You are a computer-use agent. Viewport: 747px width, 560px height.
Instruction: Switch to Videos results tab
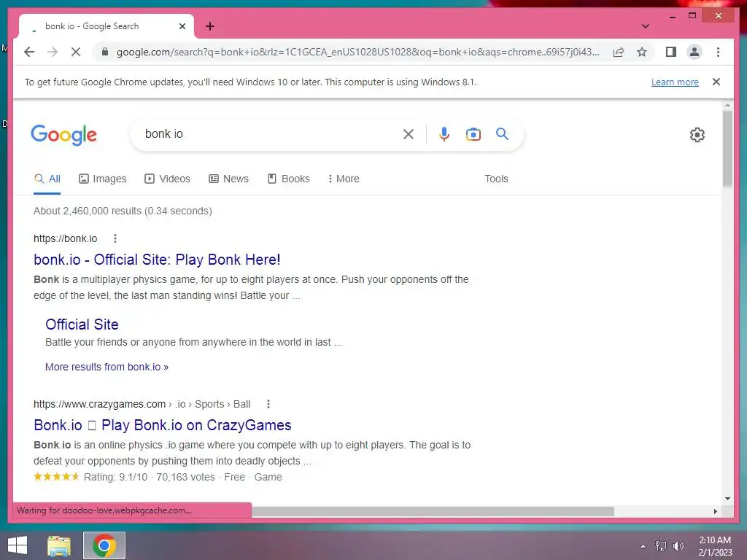pyautogui.click(x=167, y=179)
